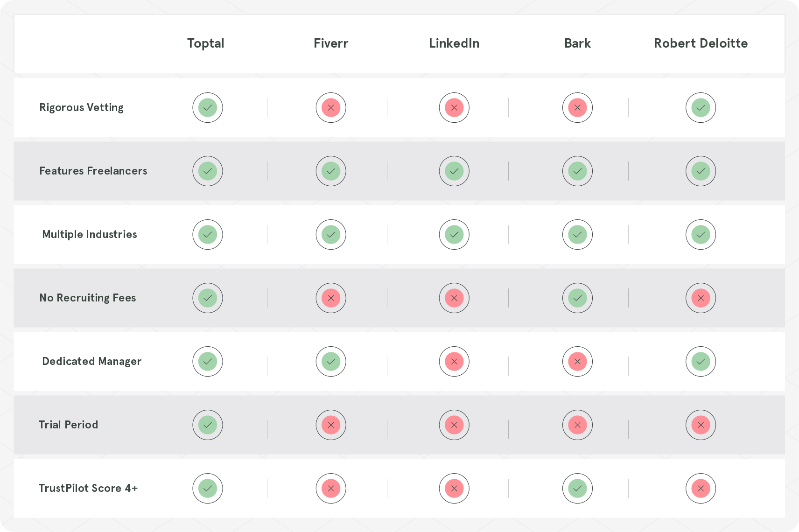Click Bark's No Recruiting Fees check icon
Screen dimensions: 799x532
pos(577,298)
